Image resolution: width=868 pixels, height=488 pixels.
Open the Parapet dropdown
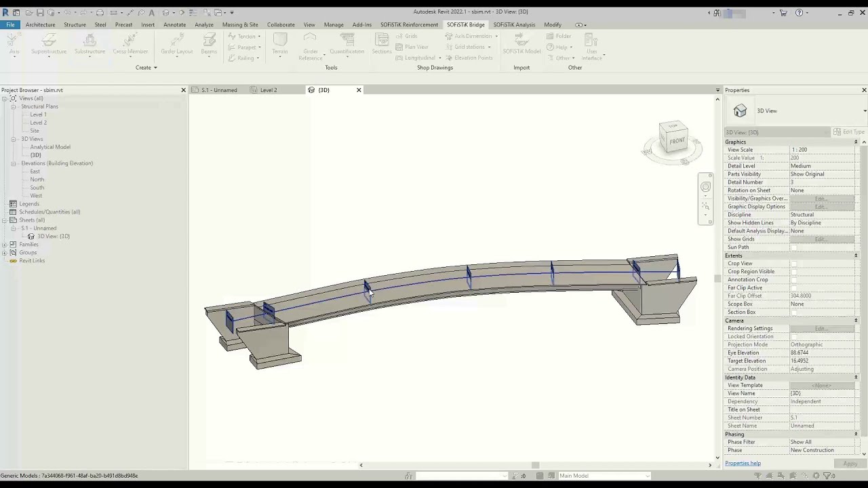(259, 47)
